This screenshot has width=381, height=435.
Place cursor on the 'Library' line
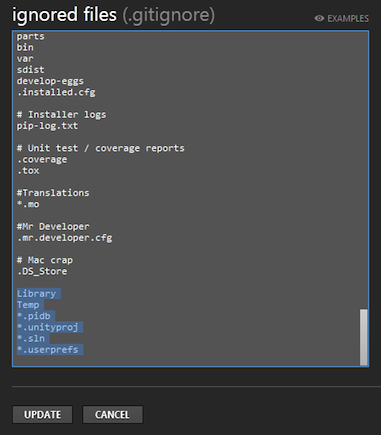click(x=37, y=294)
